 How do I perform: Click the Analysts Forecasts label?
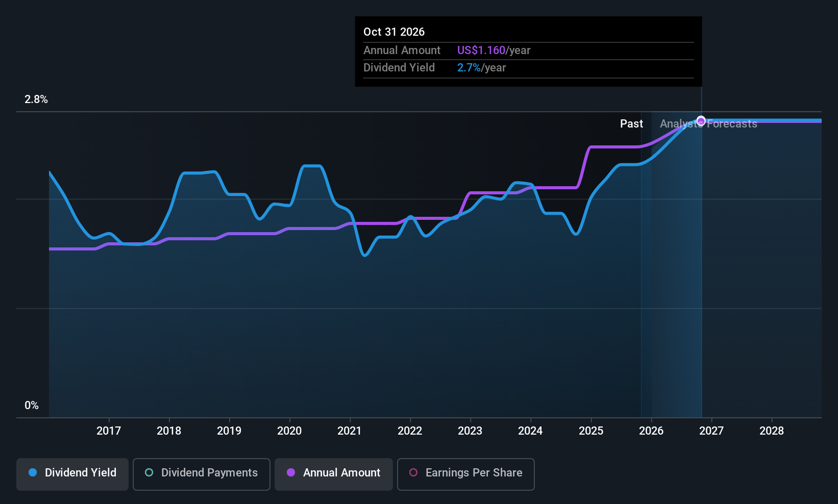point(708,123)
